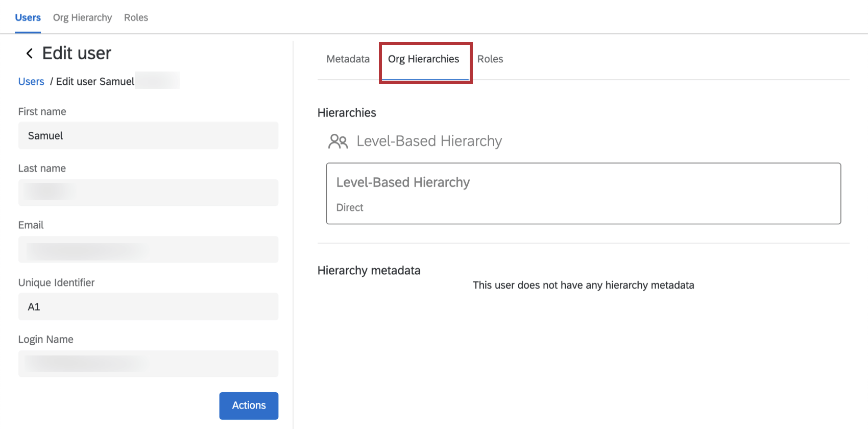Image resolution: width=868 pixels, height=429 pixels.
Task: Select the Metadata tab in user details
Action: tap(348, 59)
